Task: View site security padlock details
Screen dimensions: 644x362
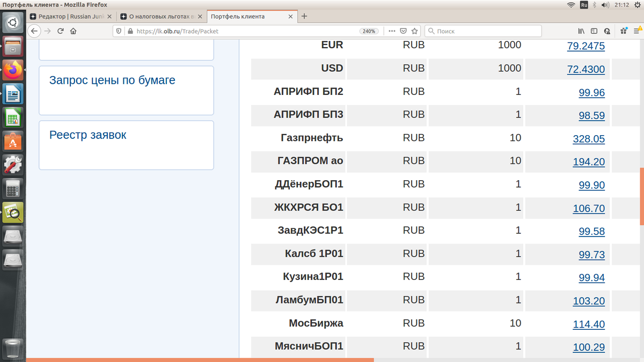Action: point(129,31)
